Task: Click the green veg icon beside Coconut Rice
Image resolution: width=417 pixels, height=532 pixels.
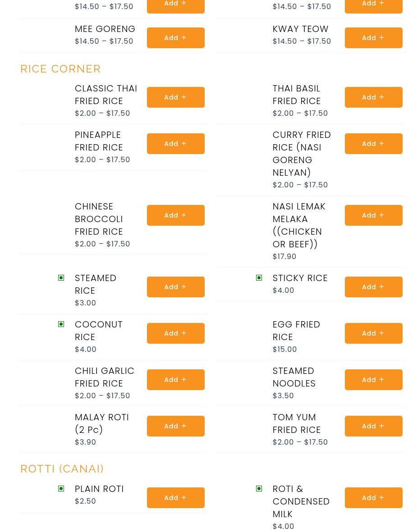Action: click(61, 324)
